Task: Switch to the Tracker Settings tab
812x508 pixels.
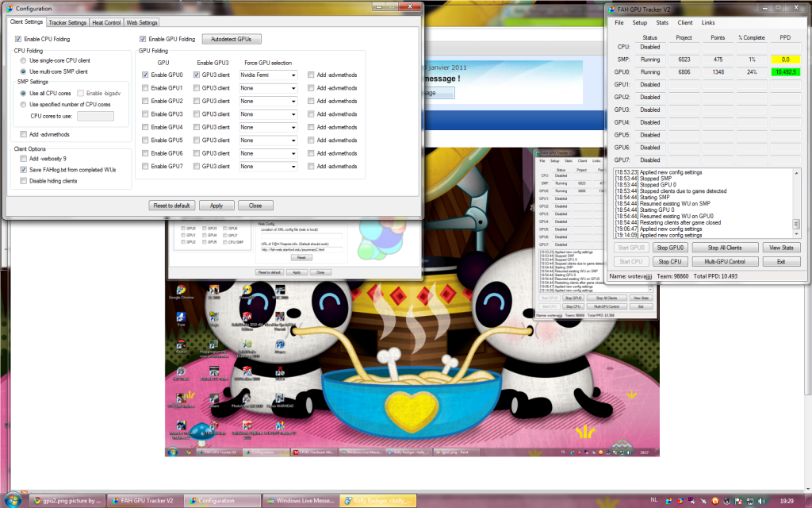Action: [x=67, y=23]
